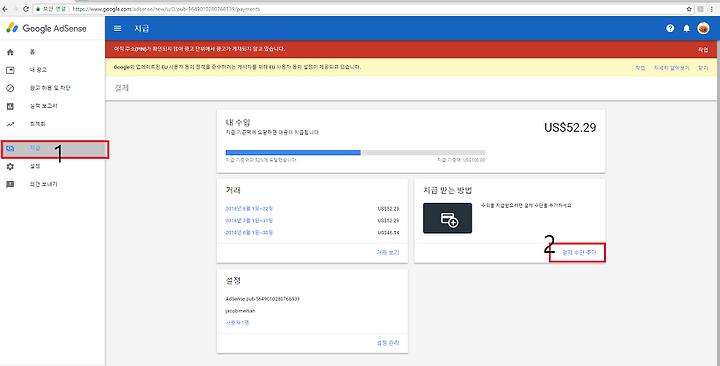The image size is (720, 366).
Task: Click the 사용자 1명 users link
Action: click(x=237, y=322)
